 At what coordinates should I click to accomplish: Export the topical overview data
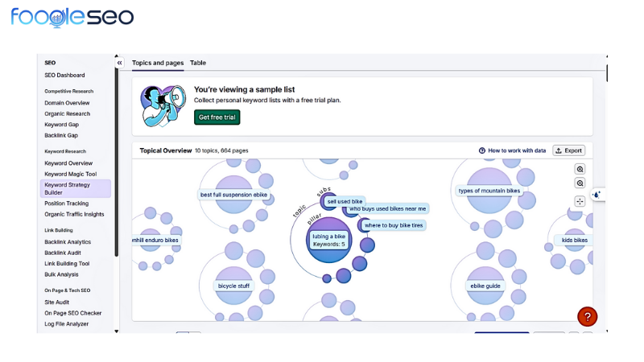pos(568,150)
